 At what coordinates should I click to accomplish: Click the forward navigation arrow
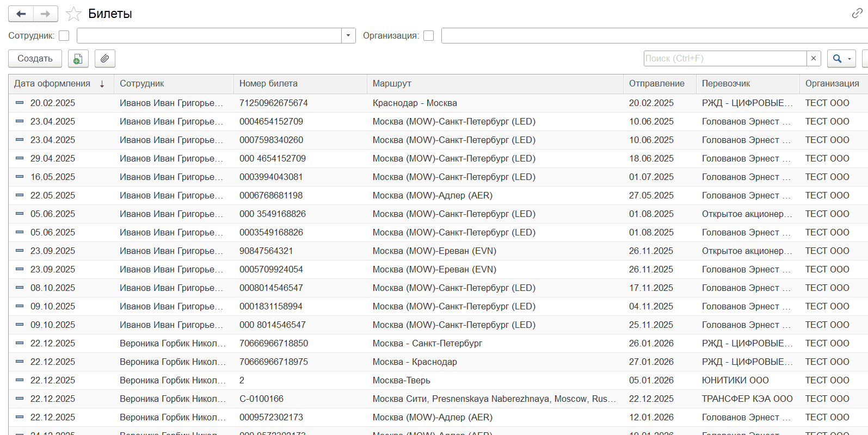point(46,14)
